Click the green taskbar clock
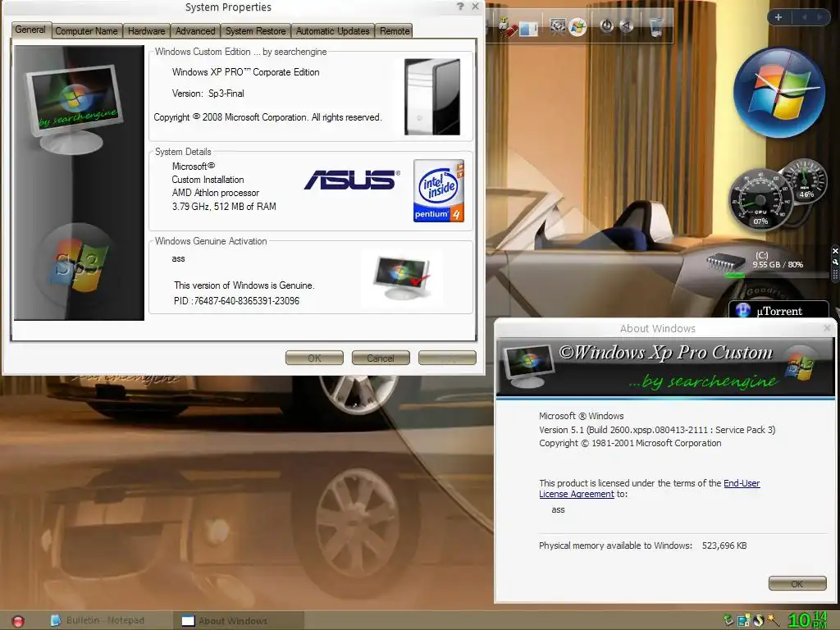Screen dimensions: 840x630 point(807,620)
